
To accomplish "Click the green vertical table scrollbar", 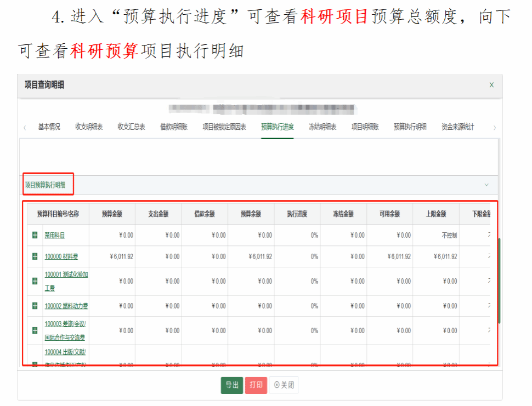I will click(499, 281).
